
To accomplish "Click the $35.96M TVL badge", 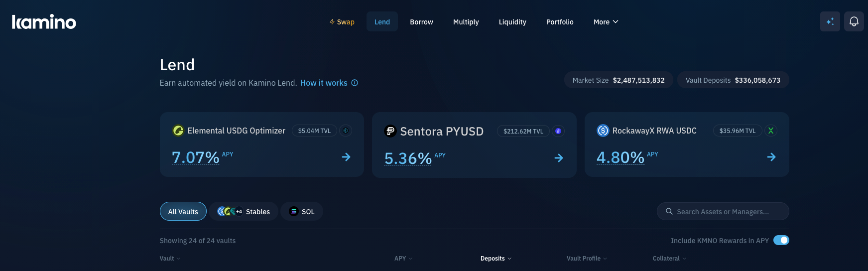I will click(x=738, y=131).
